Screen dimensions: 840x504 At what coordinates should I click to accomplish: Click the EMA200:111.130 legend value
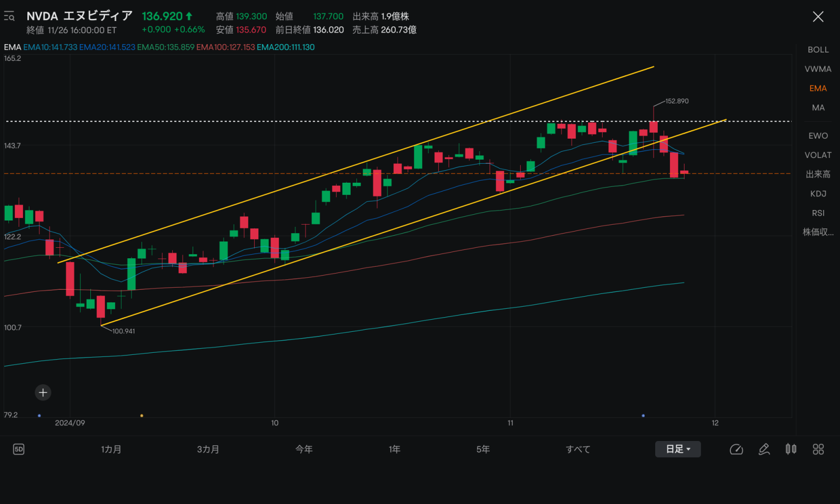coord(286,47)
